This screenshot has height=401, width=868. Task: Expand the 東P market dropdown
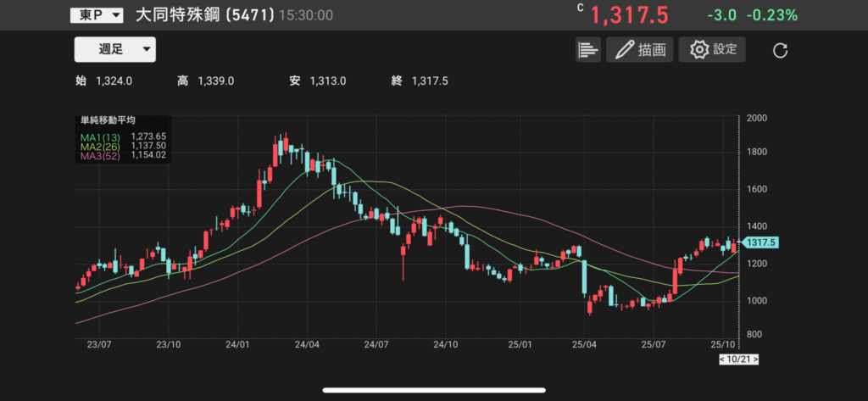(97, 15)
